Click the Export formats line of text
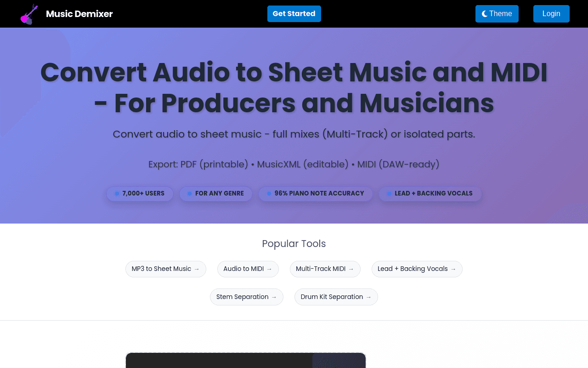This screenshot has height=368, width=588. click(x=294, y=164)
